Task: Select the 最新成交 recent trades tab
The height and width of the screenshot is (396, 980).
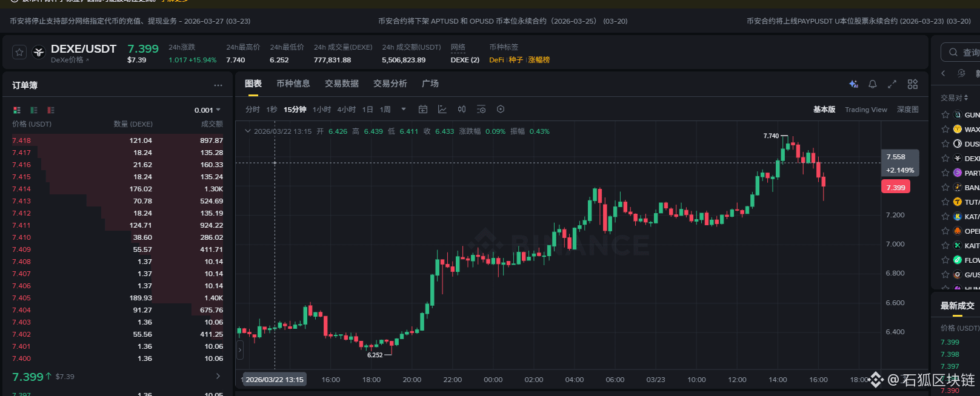Action: [x=958, y=306]
